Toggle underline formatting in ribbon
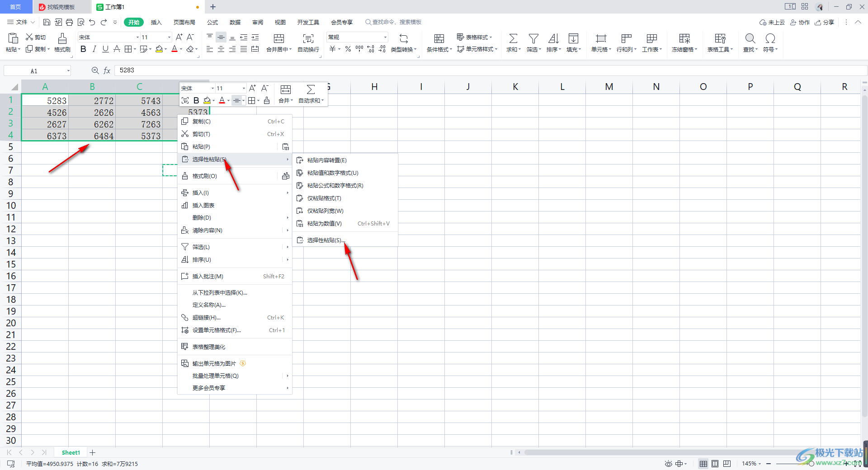868x470 pixels. (x=105, y=49)
